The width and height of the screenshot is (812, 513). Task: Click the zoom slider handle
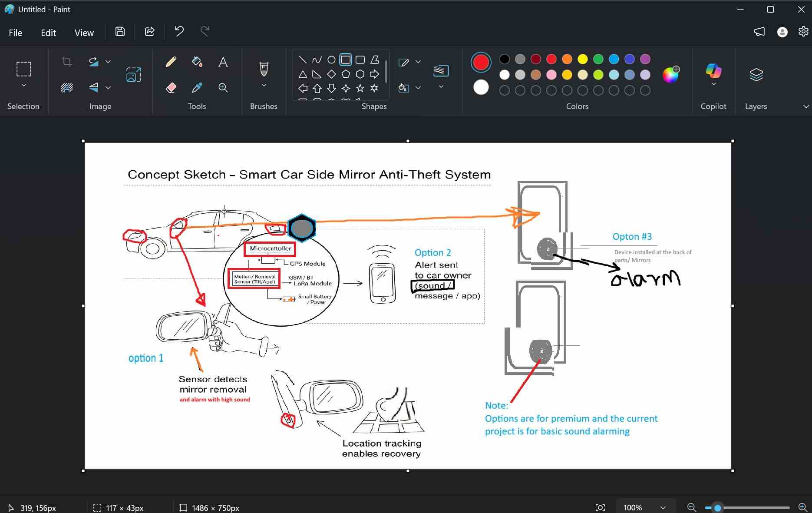(x=717, y=508)
